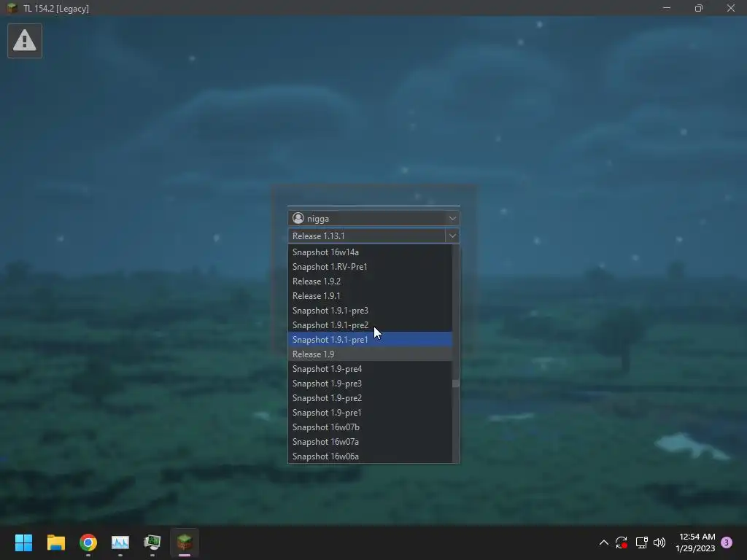Choose Snapshot 1.9-pre1 version

pos(370,413)
